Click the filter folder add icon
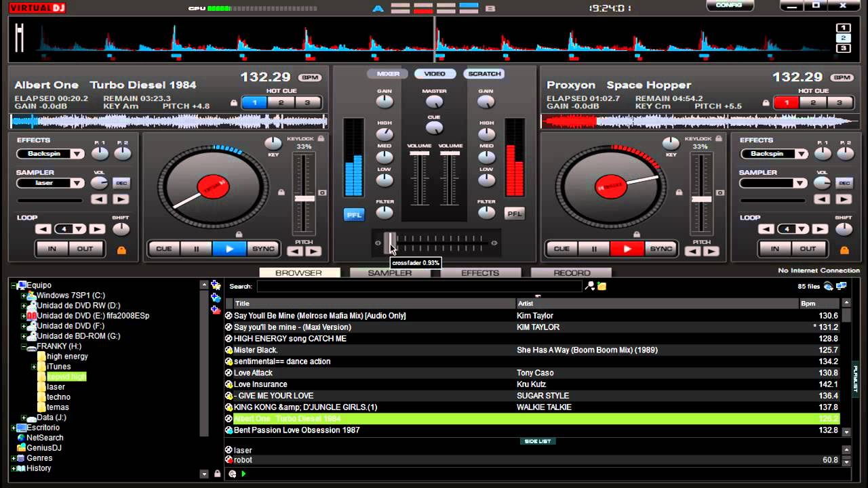This screenshot has width=868, height=488. (216, 310)
